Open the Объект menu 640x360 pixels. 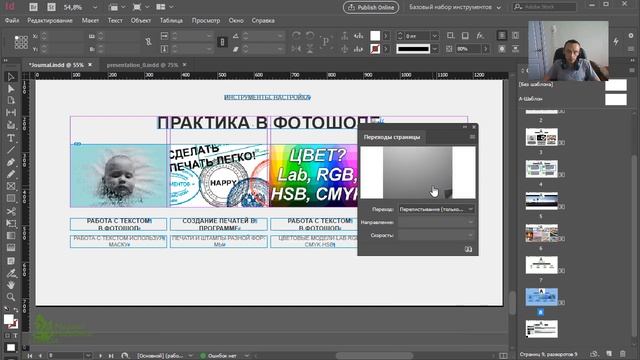141,20
